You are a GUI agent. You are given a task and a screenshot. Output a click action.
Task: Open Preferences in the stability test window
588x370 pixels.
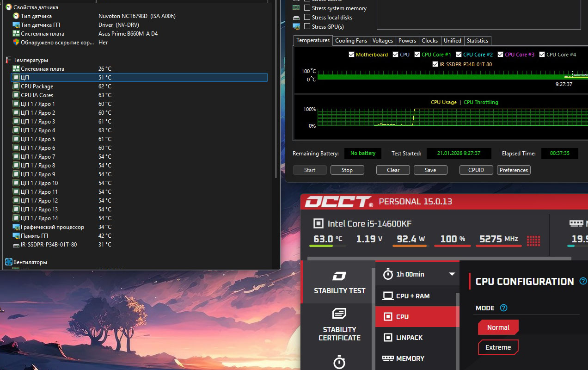point(514,170)
